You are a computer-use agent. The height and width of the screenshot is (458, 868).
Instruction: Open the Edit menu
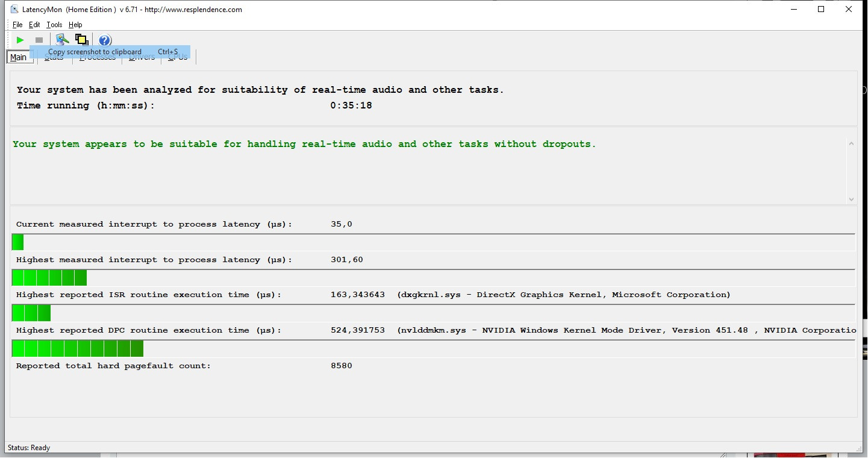tap(34, 25)
